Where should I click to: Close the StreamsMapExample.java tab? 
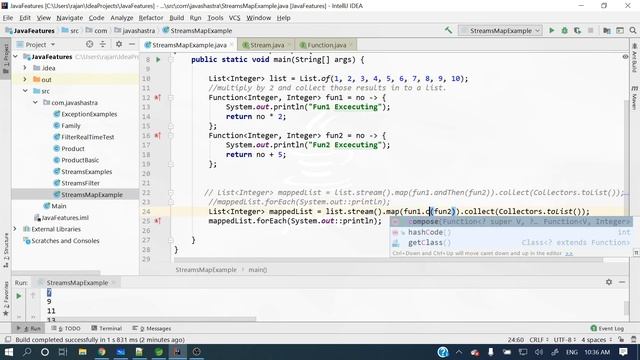[x=231, y=45]
